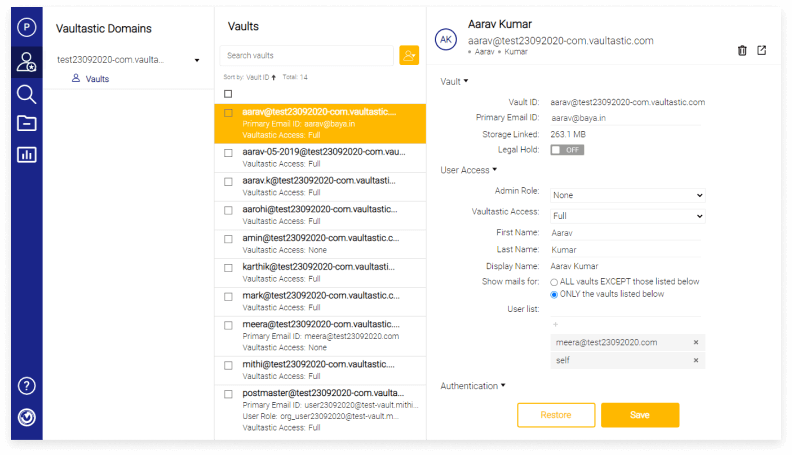Screen dimensions: 792x455
Task: Open the postmaster@test23092020 vault row
Action: click(x=320, y=411)
